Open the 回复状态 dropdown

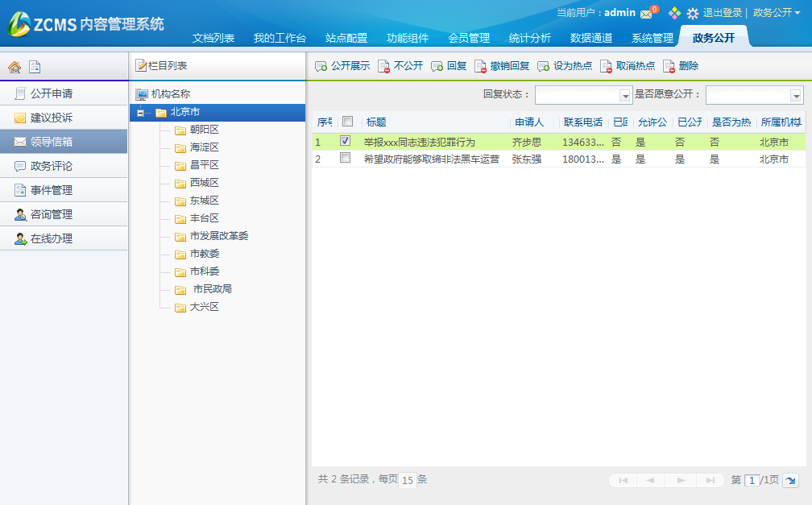coord(625,95)
